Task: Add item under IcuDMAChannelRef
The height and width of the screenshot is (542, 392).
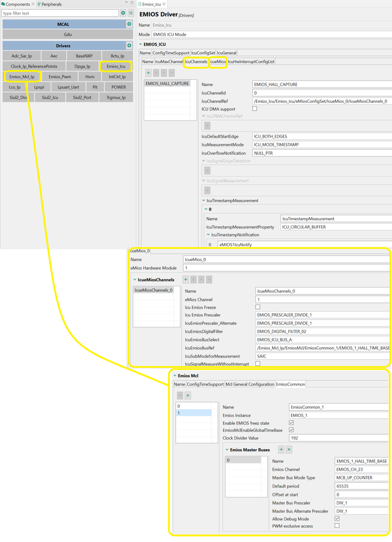Action: click(x=207, y=125)
